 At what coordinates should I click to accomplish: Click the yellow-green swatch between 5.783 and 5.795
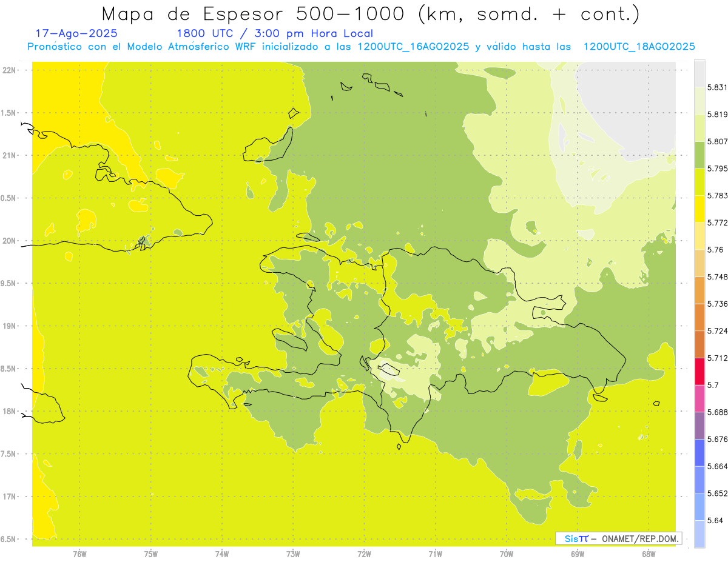click(x=699, y=182)
